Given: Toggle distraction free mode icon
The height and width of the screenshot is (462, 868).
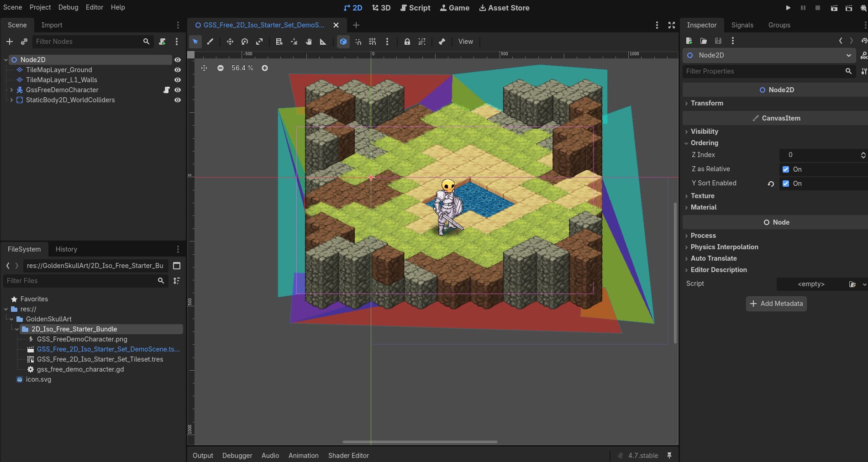Looking at the screenshot, I should tap(672, 25).
